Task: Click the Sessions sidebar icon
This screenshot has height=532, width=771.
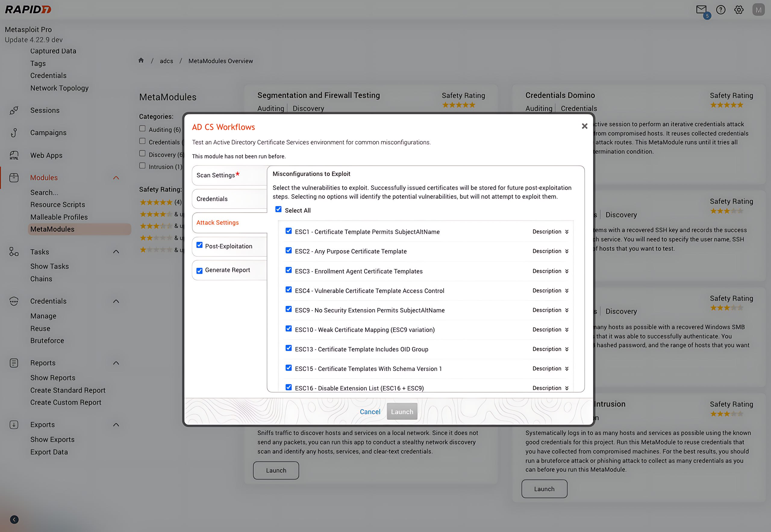Action: [14, 110]
